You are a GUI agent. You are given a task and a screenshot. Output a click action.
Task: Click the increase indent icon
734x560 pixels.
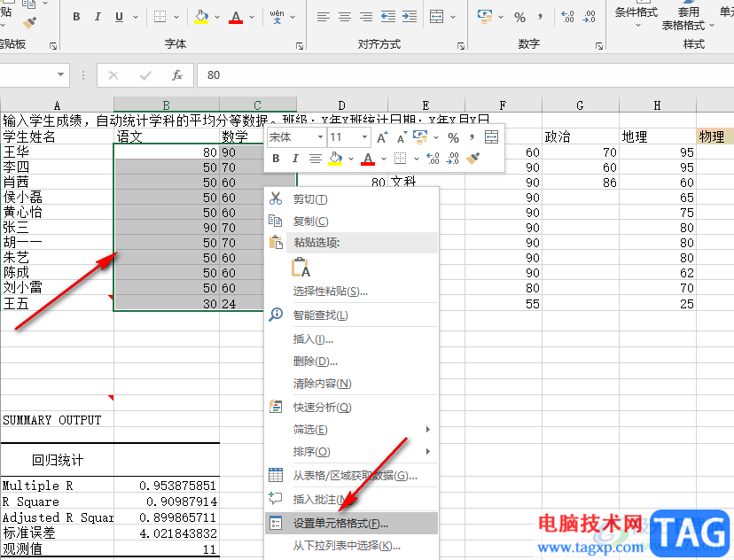(410, 17)
